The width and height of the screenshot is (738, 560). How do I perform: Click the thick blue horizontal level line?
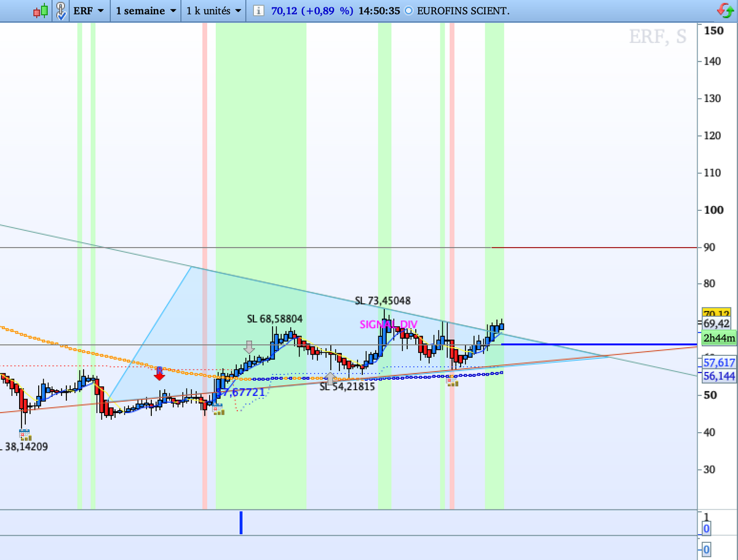click(x=600, y=344)
